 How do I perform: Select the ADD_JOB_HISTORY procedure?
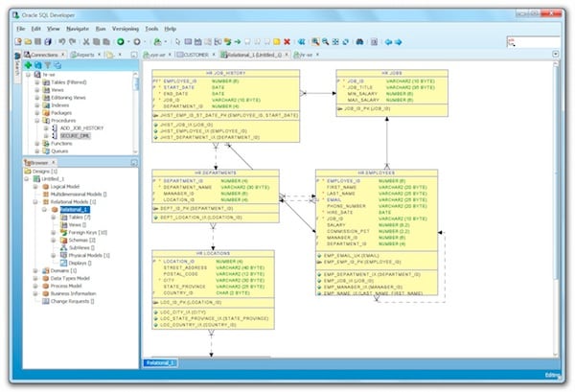pos(81,128)
